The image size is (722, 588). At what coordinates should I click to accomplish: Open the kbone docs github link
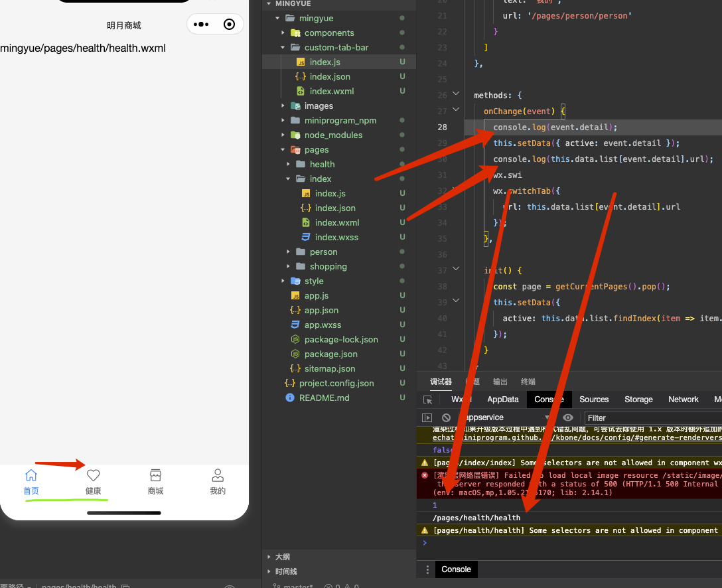[577, 437]
